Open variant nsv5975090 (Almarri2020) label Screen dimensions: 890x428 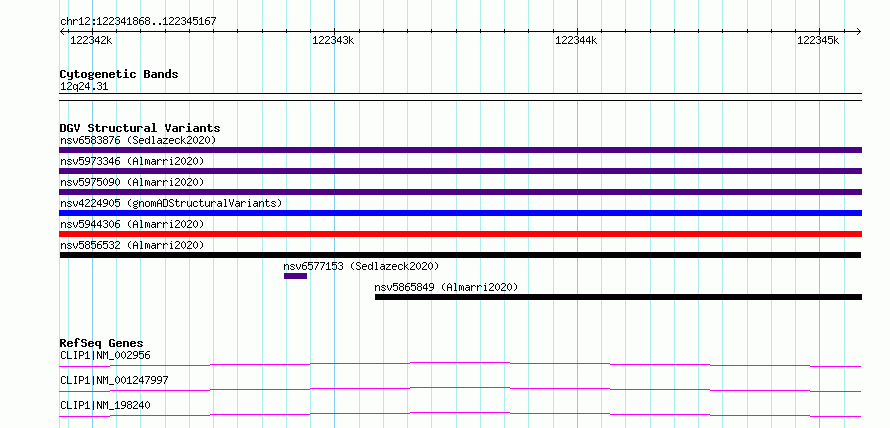pyautogui.click(x=132, y=182)
